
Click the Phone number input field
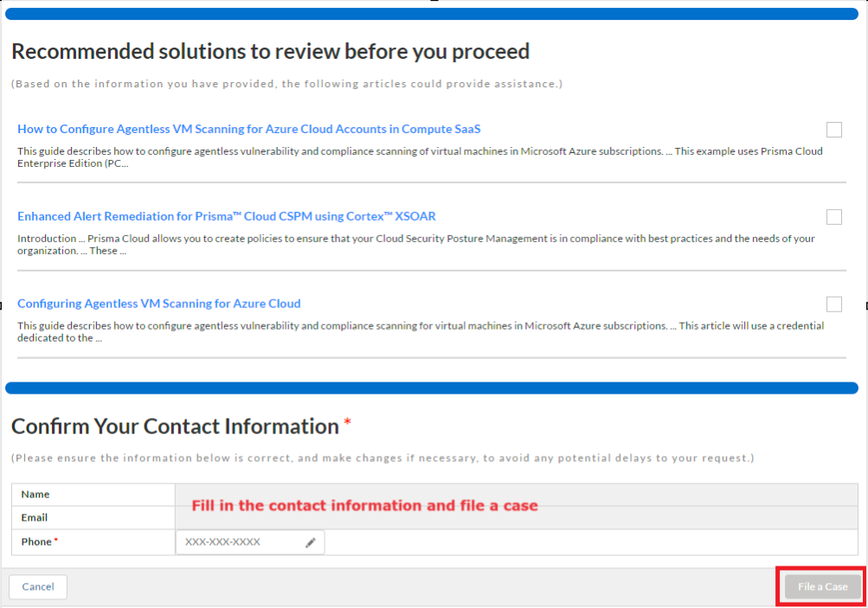pyautogui.click(x=250, y=542)
